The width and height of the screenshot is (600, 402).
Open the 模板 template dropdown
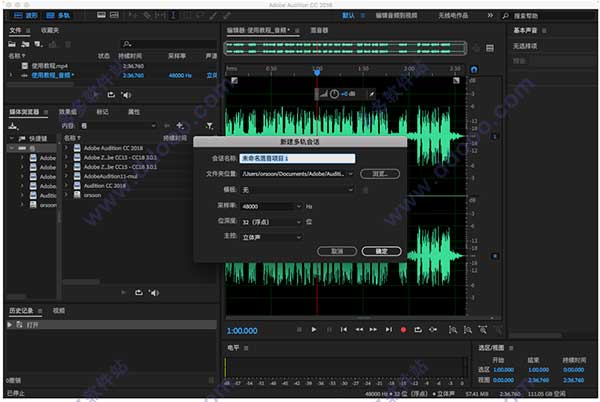297,190
